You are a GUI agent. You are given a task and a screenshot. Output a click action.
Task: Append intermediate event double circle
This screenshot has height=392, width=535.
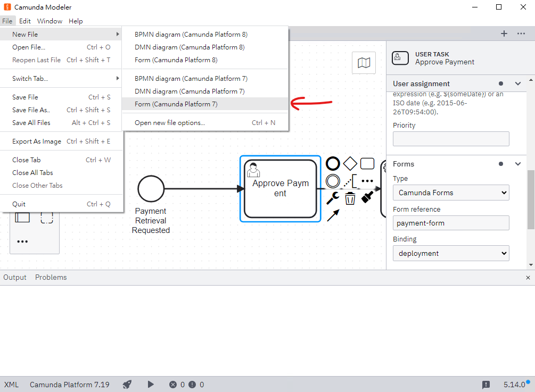click(333, 181)
